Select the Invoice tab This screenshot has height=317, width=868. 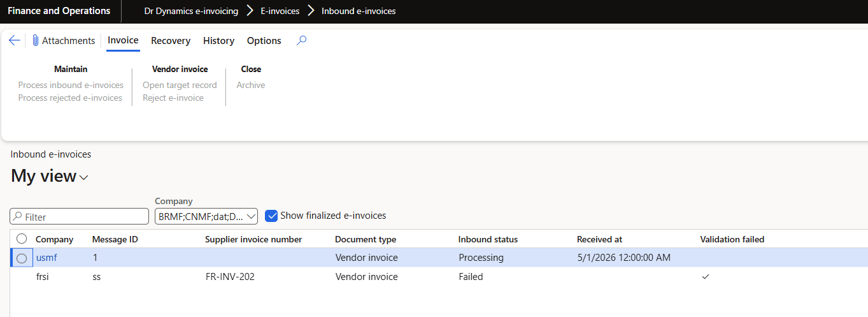[123, 40]
